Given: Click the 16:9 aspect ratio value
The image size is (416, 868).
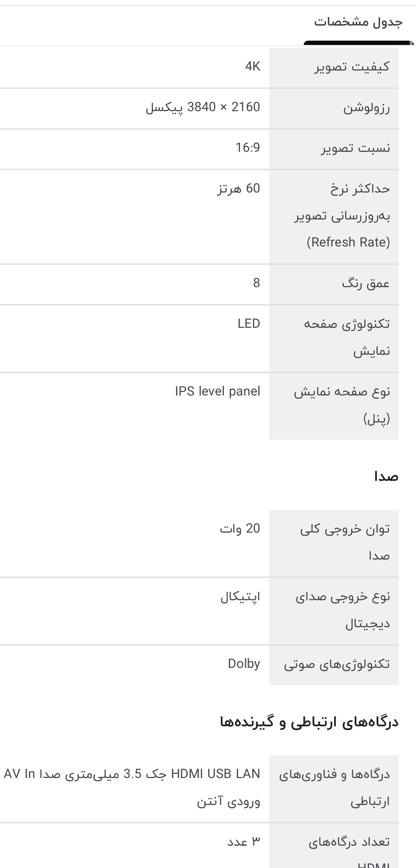Looking at the screenshot, I should tap(248, 148).
